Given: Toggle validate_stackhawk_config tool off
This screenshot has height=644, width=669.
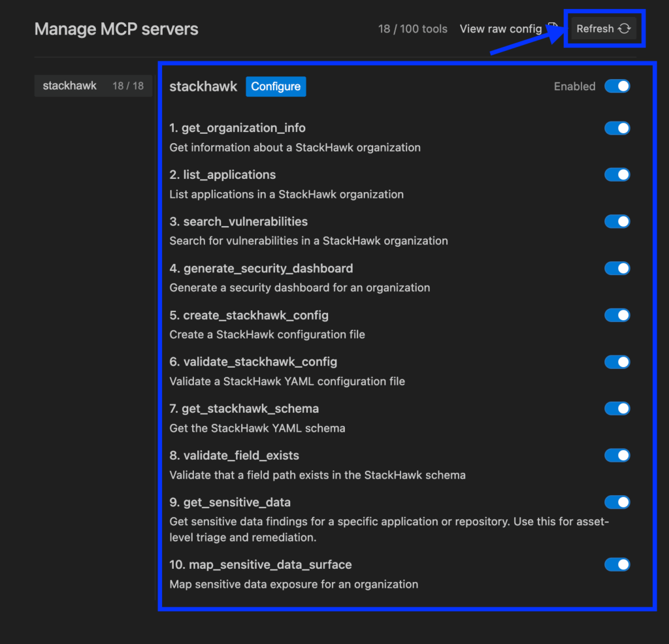Looking at the screenshot, I should pyautogui.click(x=617, y=362).
